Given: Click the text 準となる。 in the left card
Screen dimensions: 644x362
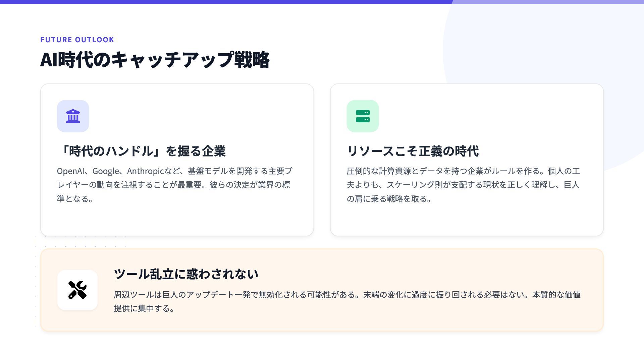Looking at the screenshot, I should pyautogui.click(x=75, y=199).
